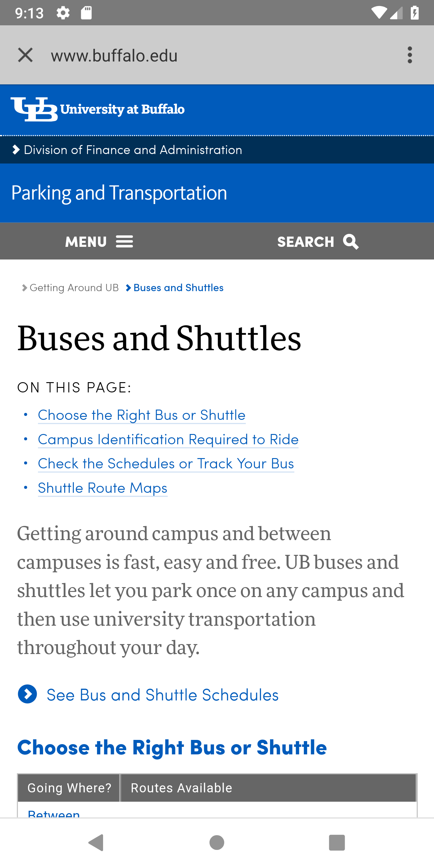Screen dimensions: 434x868
Task: Tap the Android back navigation button
Action: coord(96,842)
